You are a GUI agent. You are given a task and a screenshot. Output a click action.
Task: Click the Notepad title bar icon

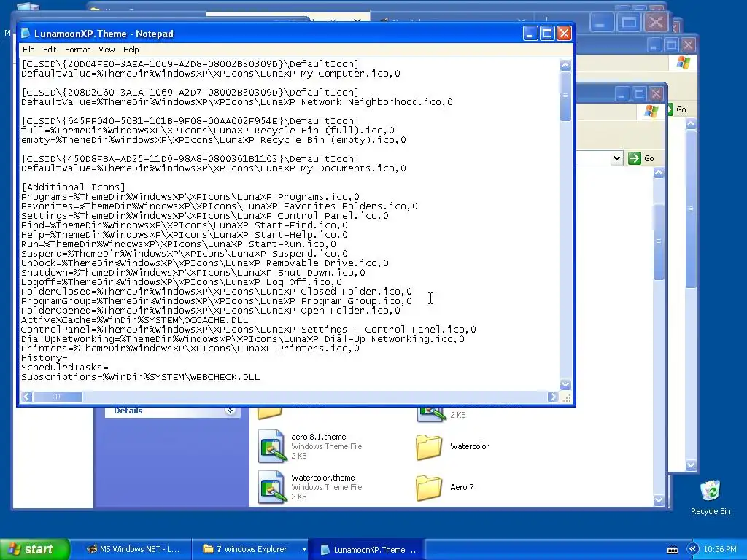point(26,34)
